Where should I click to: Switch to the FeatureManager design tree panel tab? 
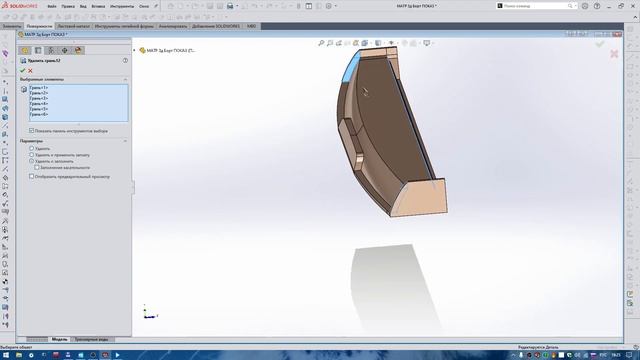pos(25,50)
